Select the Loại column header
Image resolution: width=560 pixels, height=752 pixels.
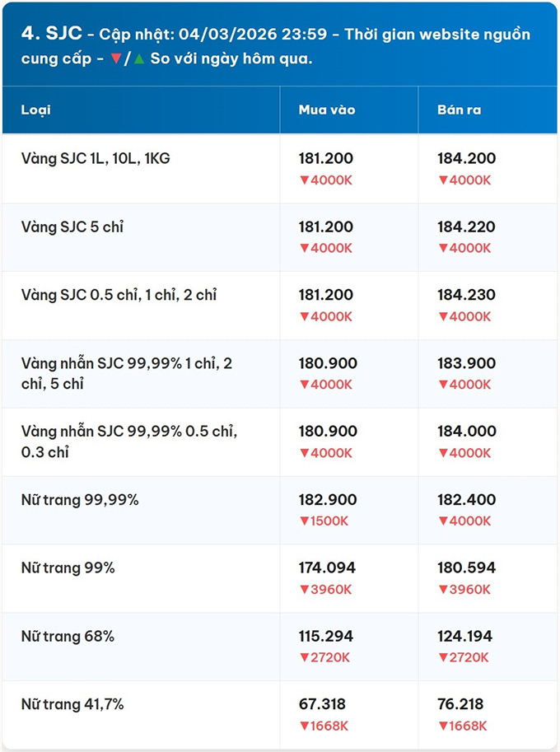pyautogui.click(x=36, y=110)
